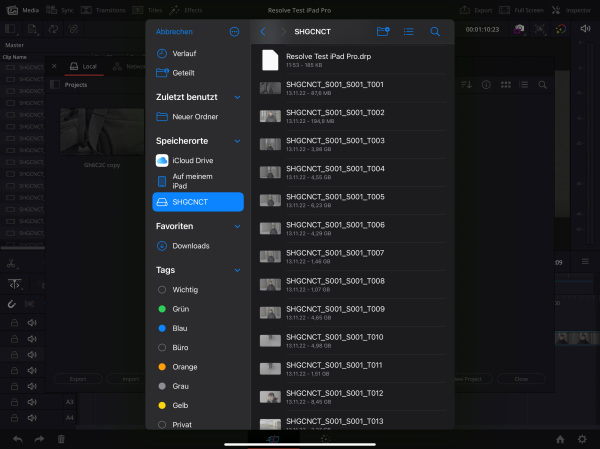The width and height of the screenshot is (600, 449).
Task: Open Geteilt shared section
Action: coord(198,73)
